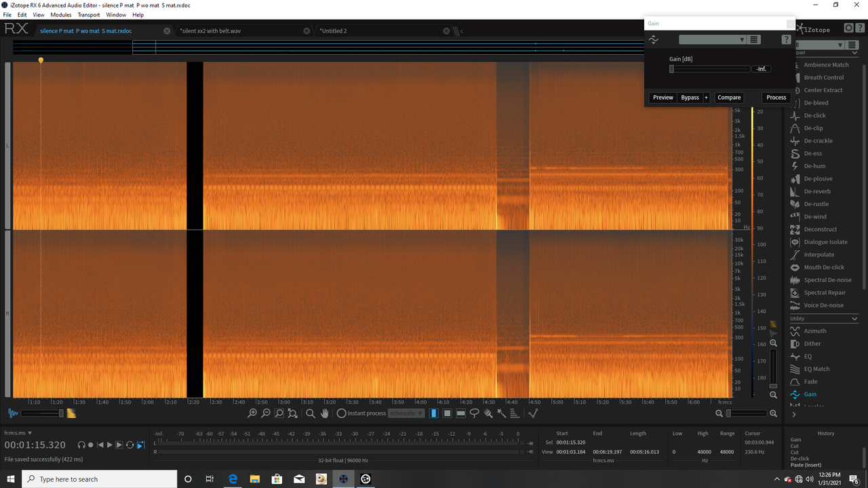Image resolution: width=868 pixels, height=488 pixels.
Task: Click Compare in Gain window
Action: [x=729, y=98]
